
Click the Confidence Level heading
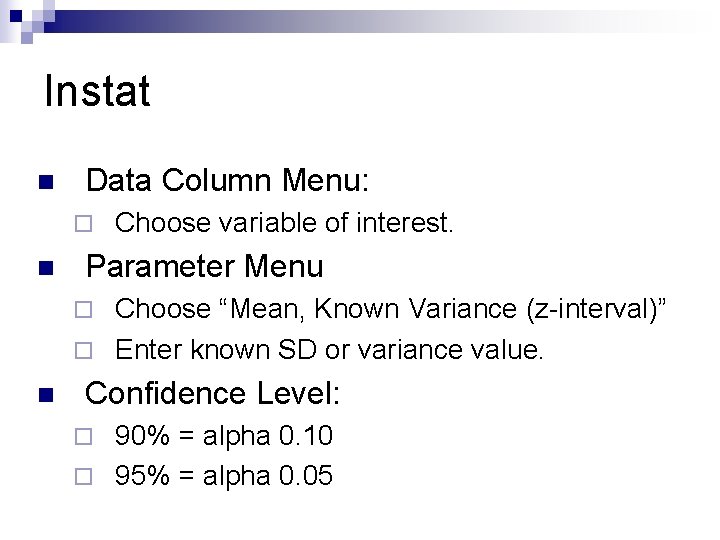(x=213, y=393)
